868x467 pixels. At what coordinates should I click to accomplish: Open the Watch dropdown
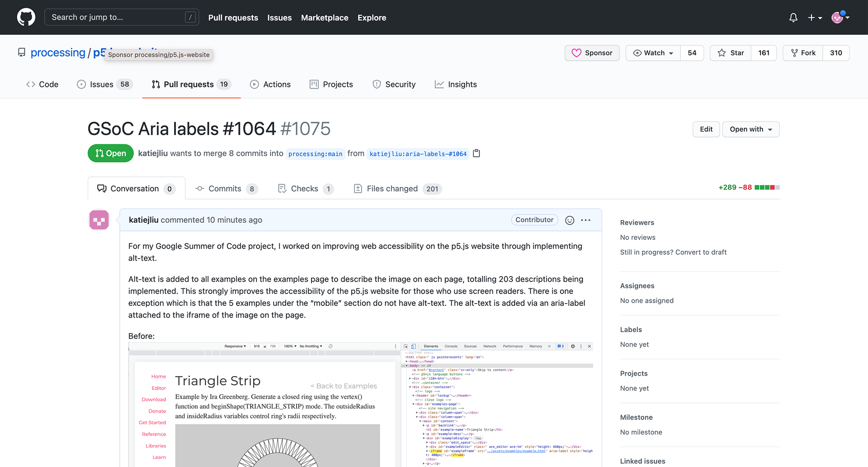(653, 53)
